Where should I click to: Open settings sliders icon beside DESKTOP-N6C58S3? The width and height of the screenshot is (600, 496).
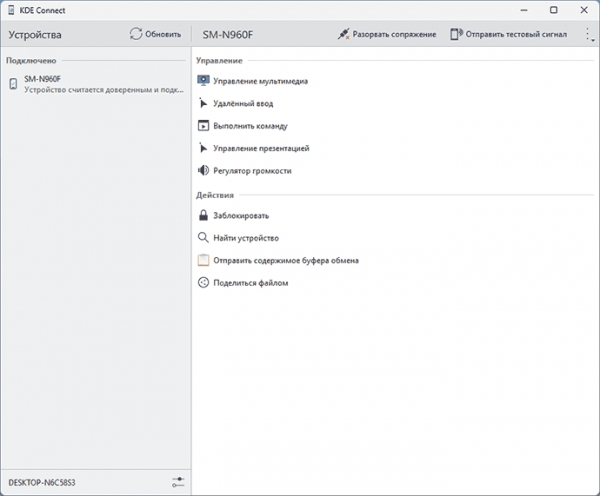coord(178,482)
